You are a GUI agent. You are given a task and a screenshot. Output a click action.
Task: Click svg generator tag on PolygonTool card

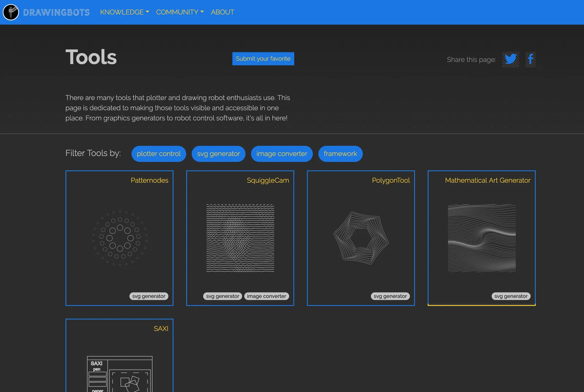pos(390,296)
